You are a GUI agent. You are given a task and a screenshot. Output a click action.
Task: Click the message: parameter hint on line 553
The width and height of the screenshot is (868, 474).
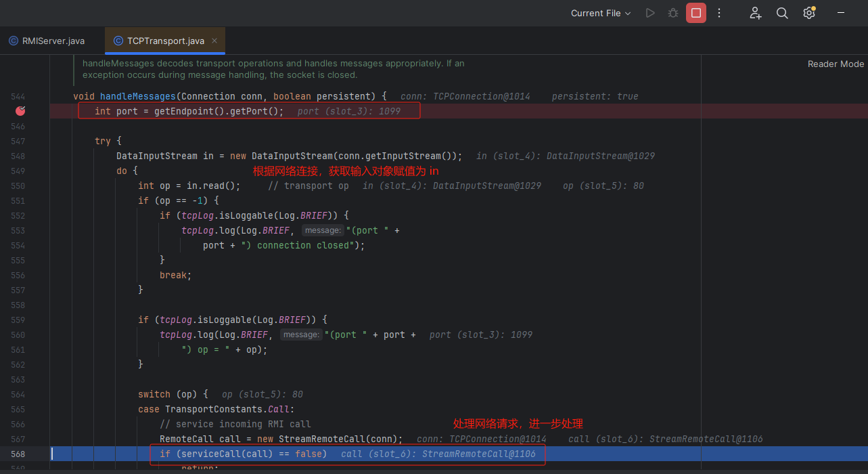point(322,230)
